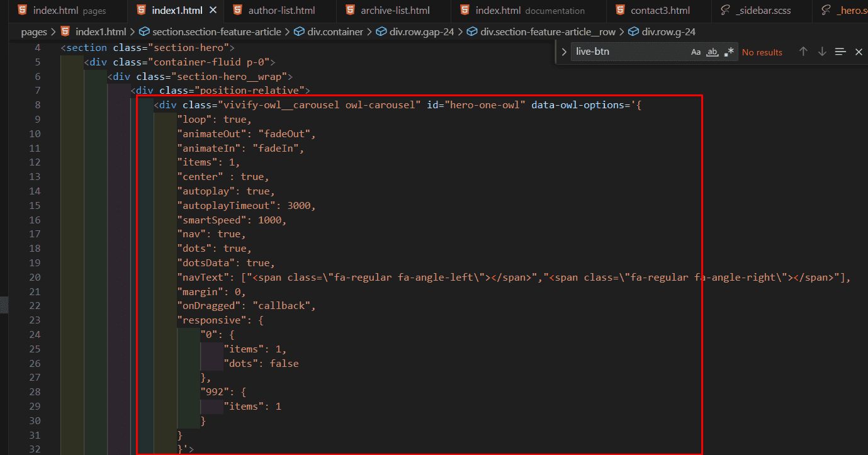Viewport: 868px width, 455px height.
Task: Click HTML5 icon on index1.html tab
Action: [x=141, y=10]
